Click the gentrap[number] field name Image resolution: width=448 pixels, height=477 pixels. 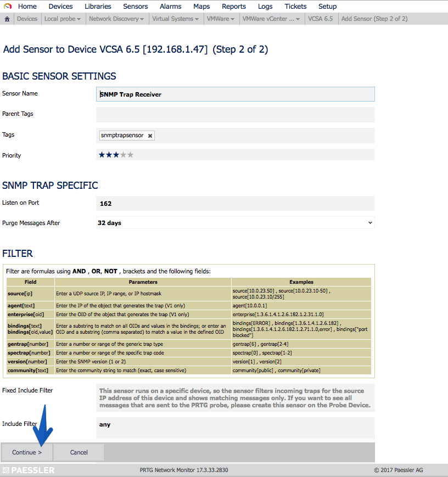(27, 344)
